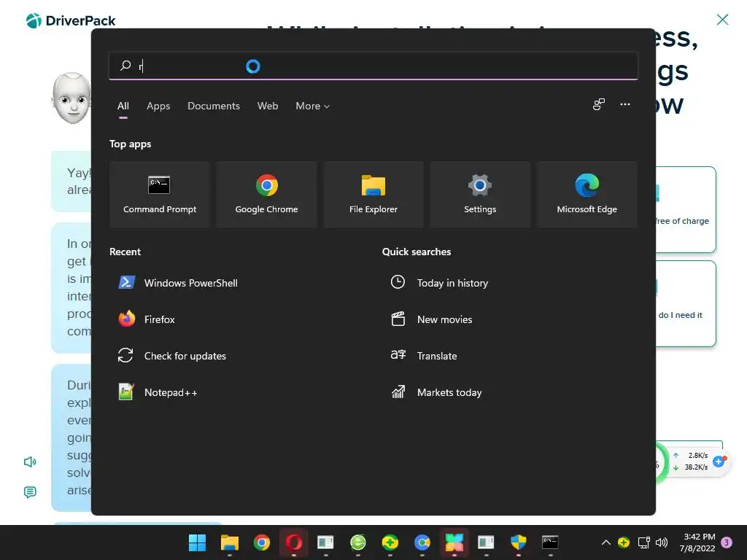Launch Google Chrome from Top apps
Image resolution: width=747 pixels, height=560 pixels.
coord(266,194)
